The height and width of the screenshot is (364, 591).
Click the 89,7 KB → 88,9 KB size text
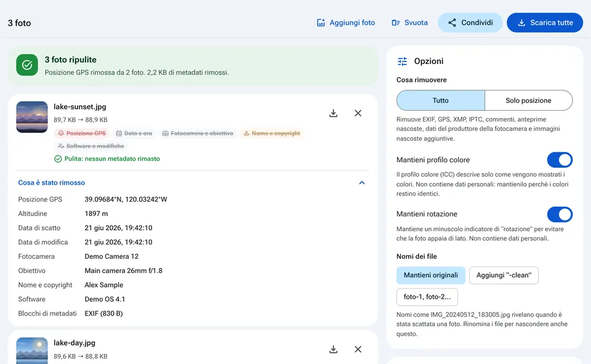[x=81, y=120]
